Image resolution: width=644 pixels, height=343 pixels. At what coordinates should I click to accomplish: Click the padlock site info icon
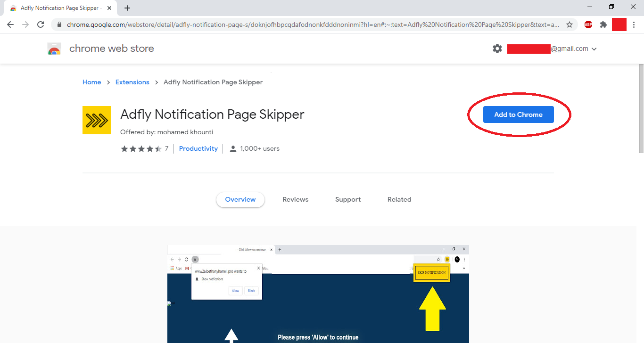(59, 24)
